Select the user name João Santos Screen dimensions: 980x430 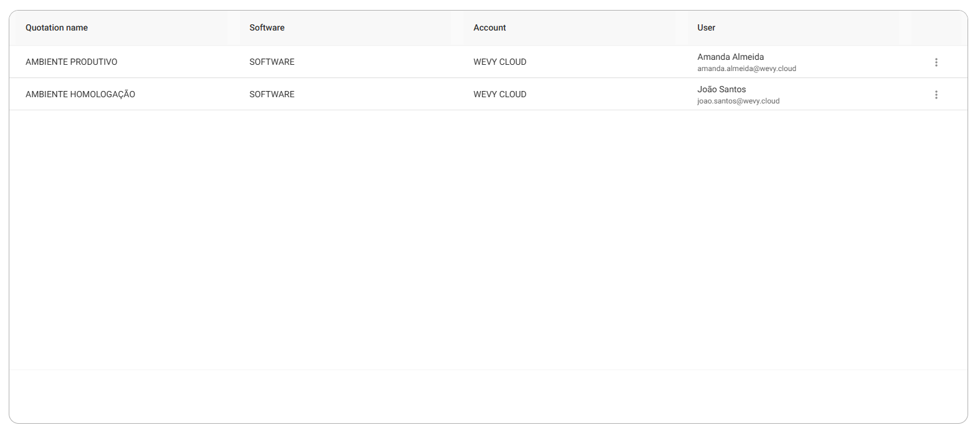(x=721, y=89)
